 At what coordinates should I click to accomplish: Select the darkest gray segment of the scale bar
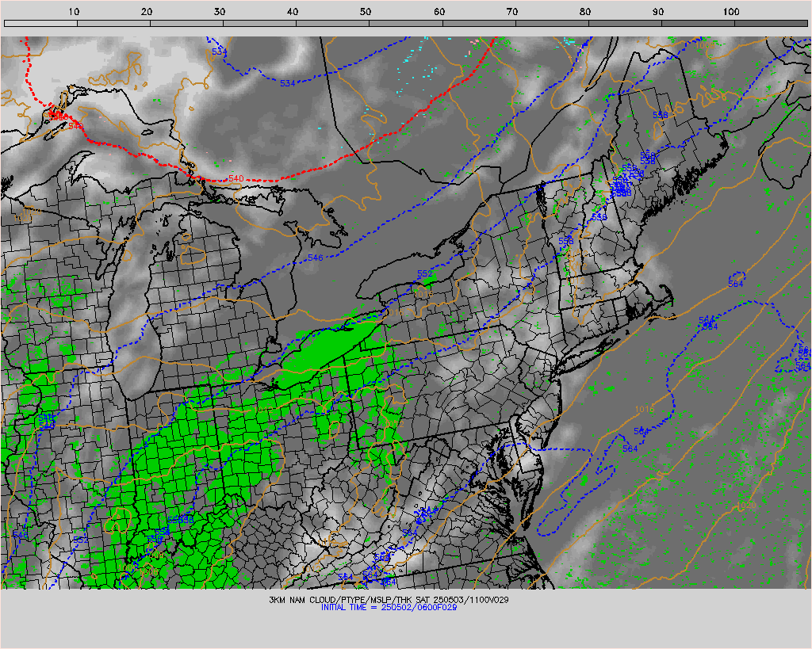coord(771,23)
